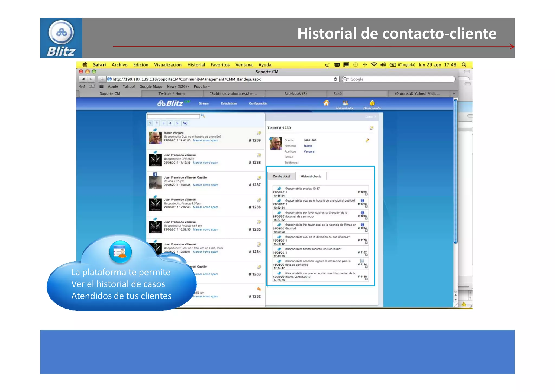
Task: Click the Blitz logo in app header
Action: click(173, 103)
